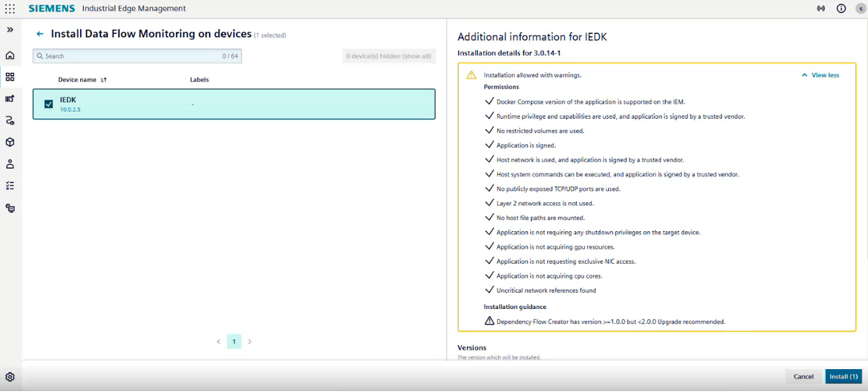Open the user avatar menu

[860, 9]
